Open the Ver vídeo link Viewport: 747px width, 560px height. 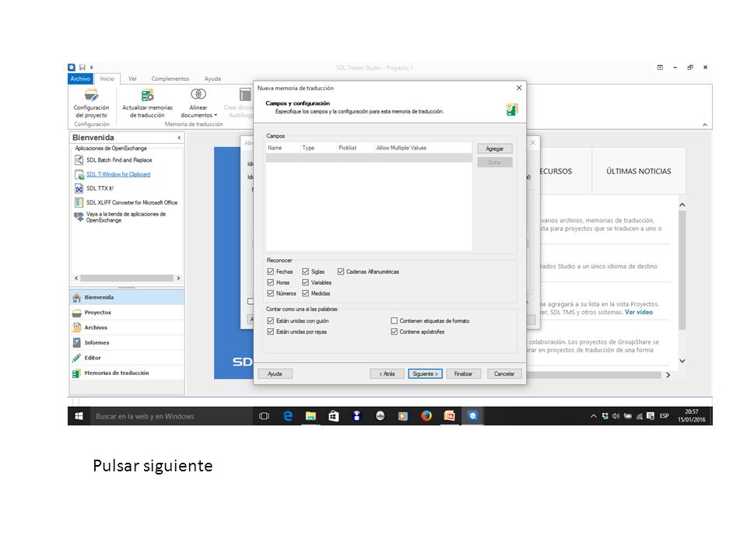click(x=639, y=313)
